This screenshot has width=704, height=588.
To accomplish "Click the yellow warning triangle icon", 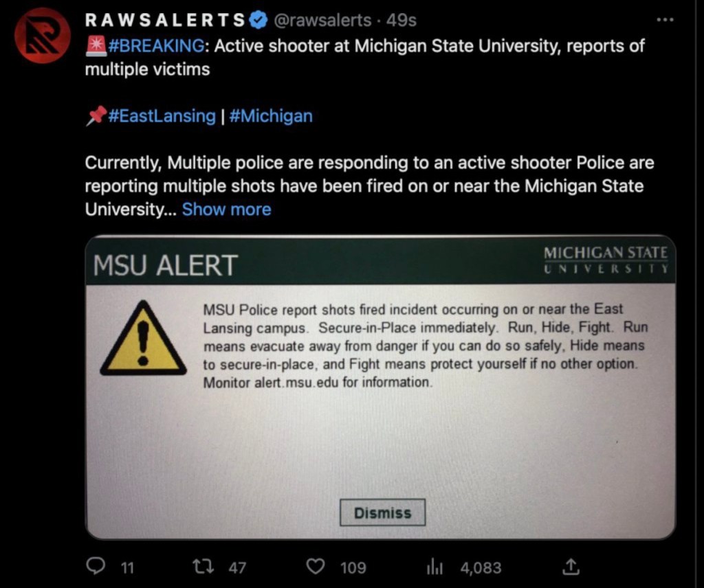I will click(x=144, y=338).
